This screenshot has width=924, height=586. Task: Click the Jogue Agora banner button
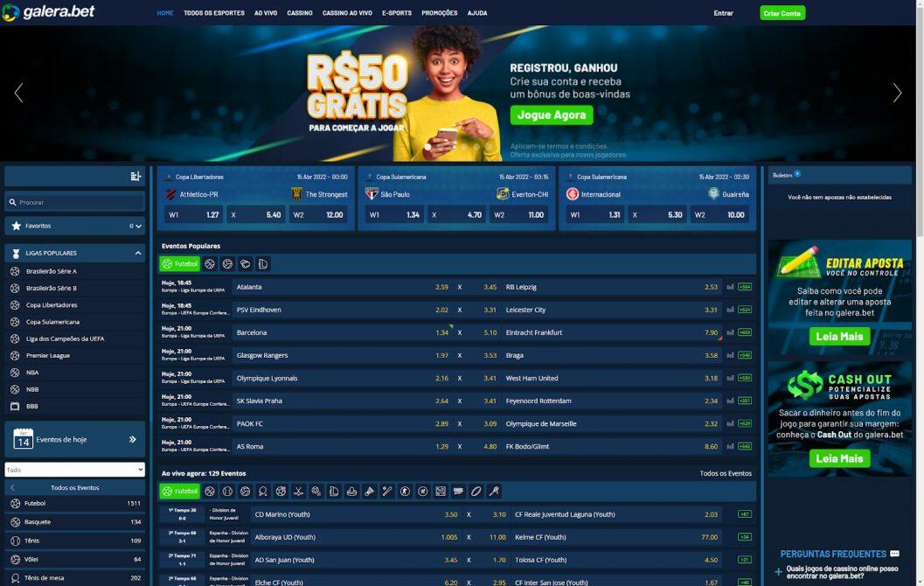click(x=552, y=115)
